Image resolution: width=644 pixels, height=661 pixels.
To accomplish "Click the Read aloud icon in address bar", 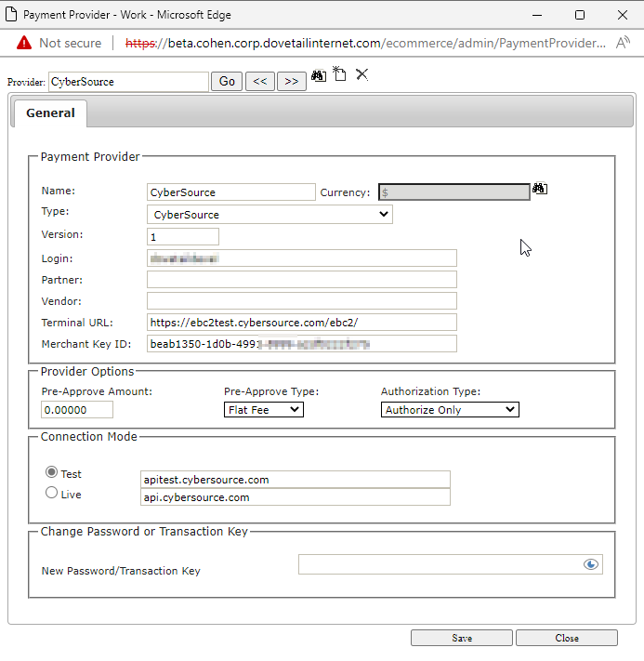I will pos(623,43).
